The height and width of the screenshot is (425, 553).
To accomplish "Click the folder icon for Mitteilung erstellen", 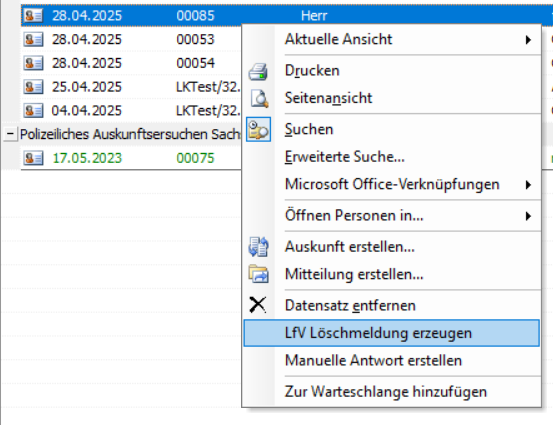I will click(259, 274).
